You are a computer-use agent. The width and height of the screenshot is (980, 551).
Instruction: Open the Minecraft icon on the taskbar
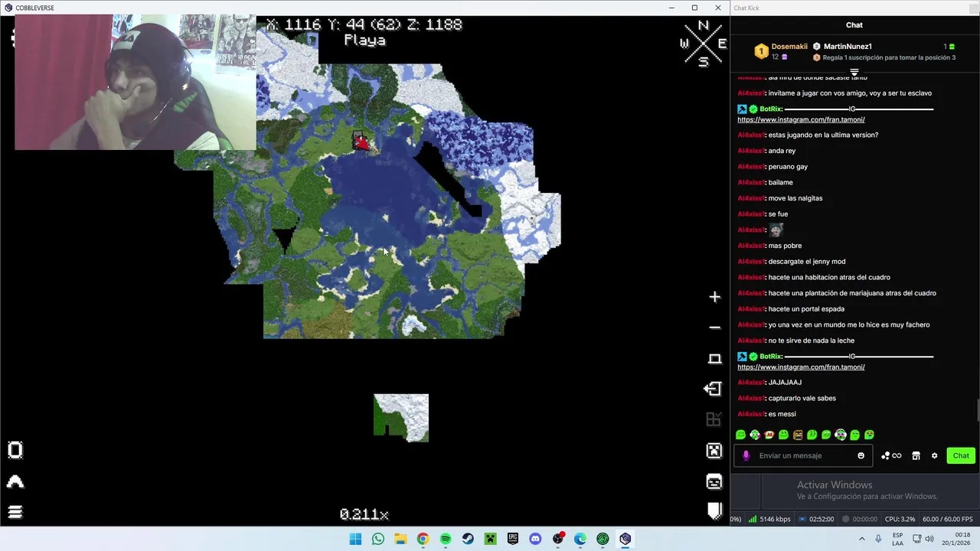490,539
